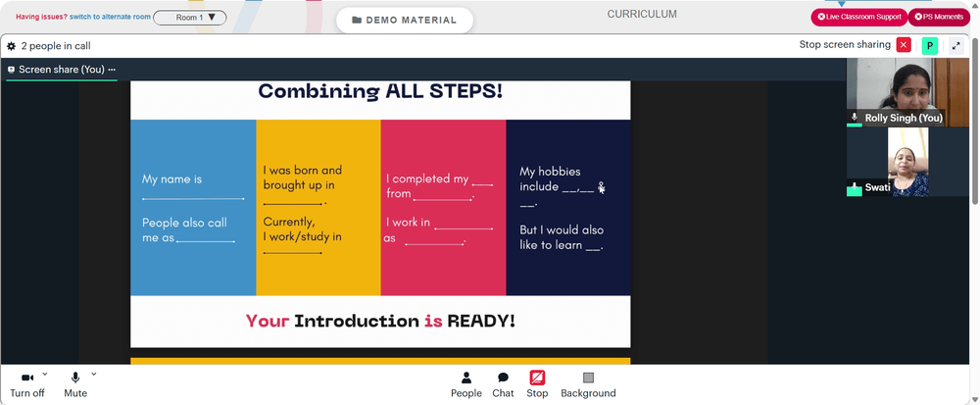Viewport: 980px width, 405px height.
Task: Click the green P participant badge
Action: (930, 46)
